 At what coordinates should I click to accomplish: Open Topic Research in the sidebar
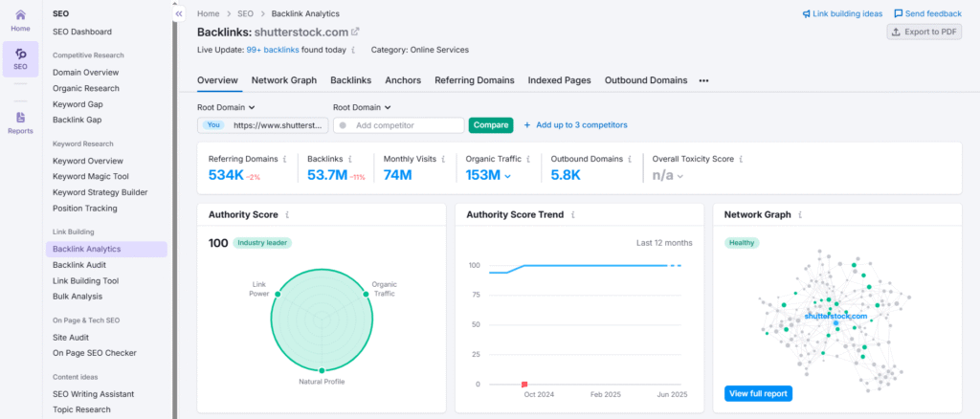click(81, 409)
